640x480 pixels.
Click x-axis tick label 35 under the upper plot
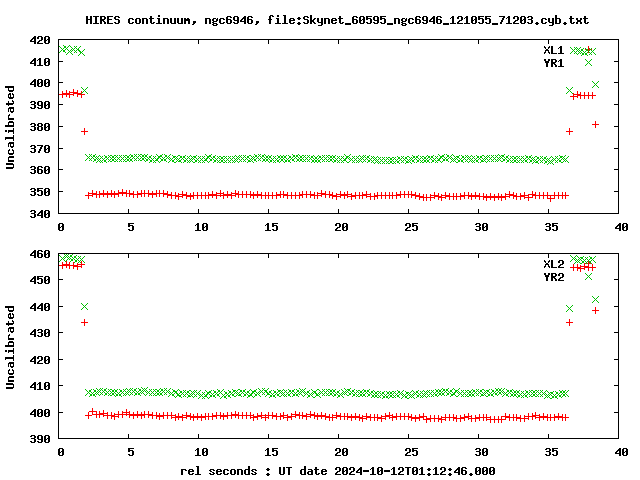(551, 227)
